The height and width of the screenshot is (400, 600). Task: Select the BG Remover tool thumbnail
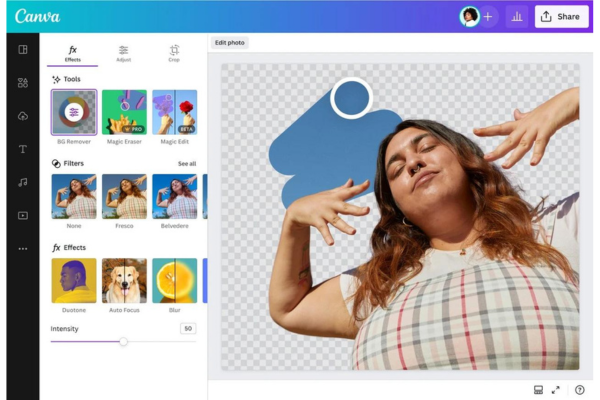(74, 113)
